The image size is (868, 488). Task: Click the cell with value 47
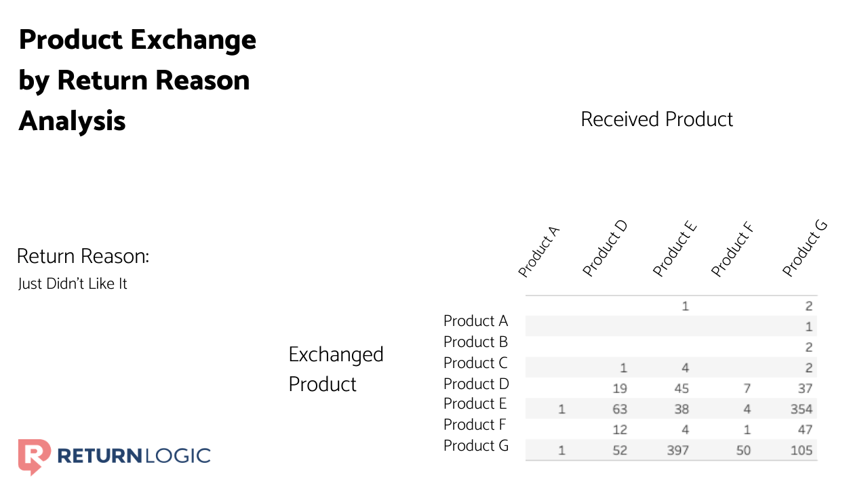(x=804, y=430)
